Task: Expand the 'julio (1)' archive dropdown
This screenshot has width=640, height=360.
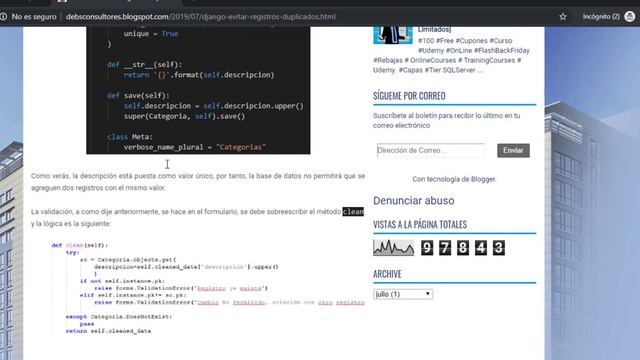Action: point(403,294)
